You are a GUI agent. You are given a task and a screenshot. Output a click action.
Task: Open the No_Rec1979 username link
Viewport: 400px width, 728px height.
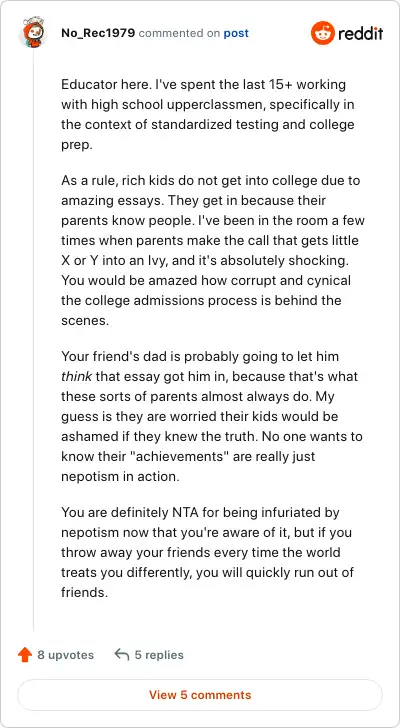click(x=98, y=33)
